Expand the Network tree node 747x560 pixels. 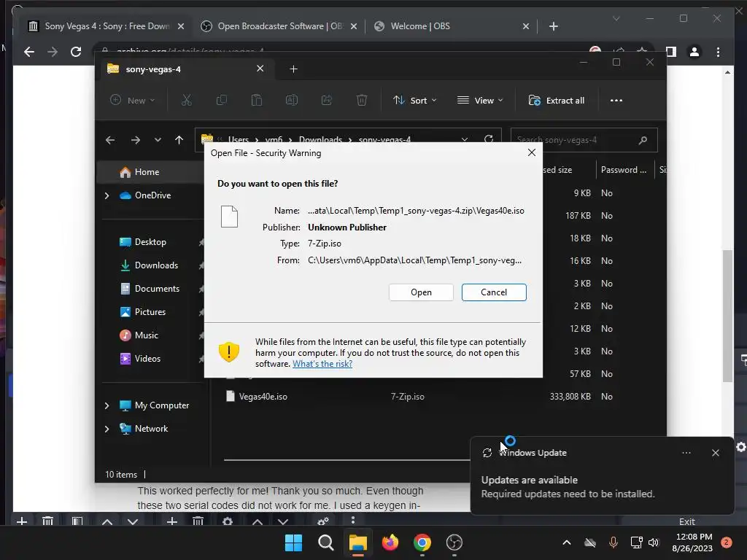(107, 429)
